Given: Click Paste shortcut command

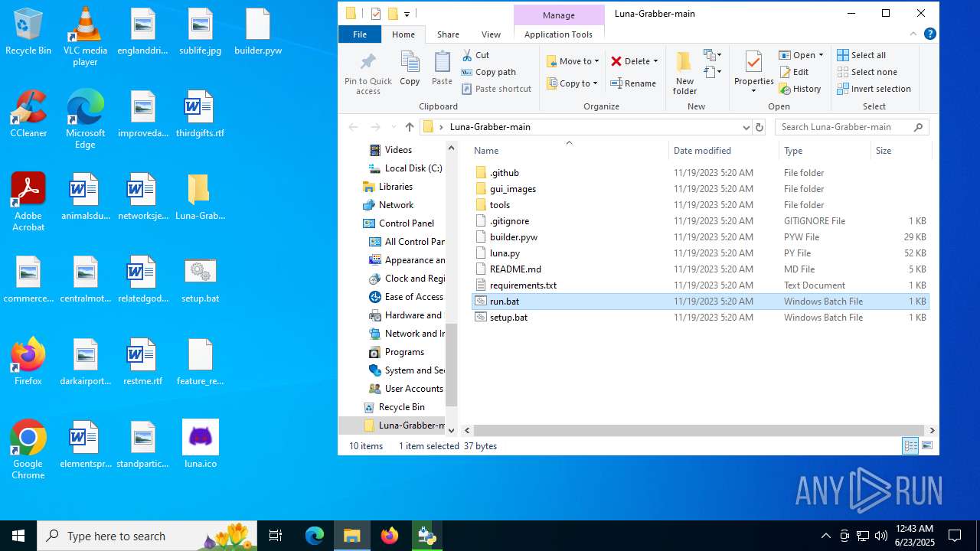Looking at the screenshot, I should coord(496,89).
